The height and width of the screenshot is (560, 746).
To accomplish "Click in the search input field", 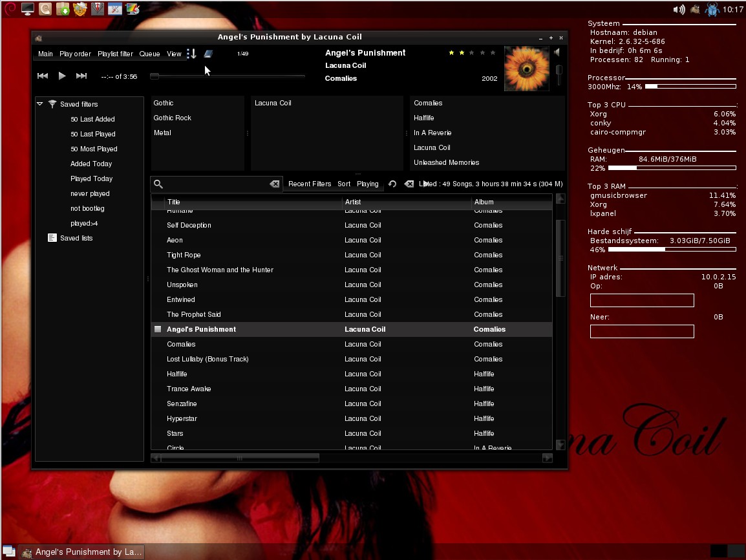I will click(x=217, y=184).
